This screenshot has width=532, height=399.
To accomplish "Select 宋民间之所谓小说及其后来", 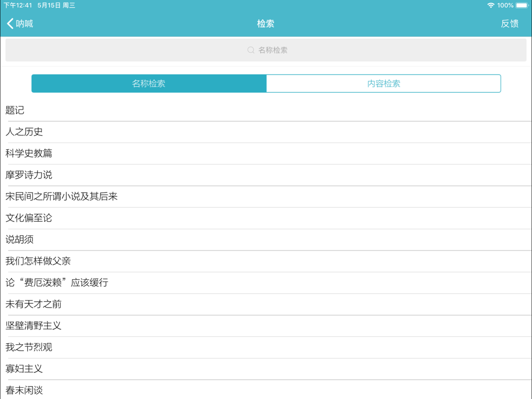I will click(266, 196).
